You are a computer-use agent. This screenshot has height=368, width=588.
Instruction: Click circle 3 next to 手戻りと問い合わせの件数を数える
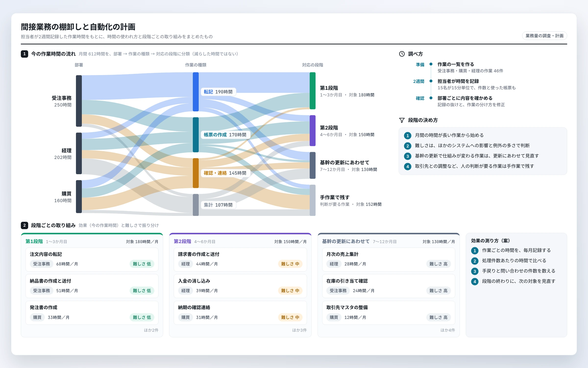475,271
